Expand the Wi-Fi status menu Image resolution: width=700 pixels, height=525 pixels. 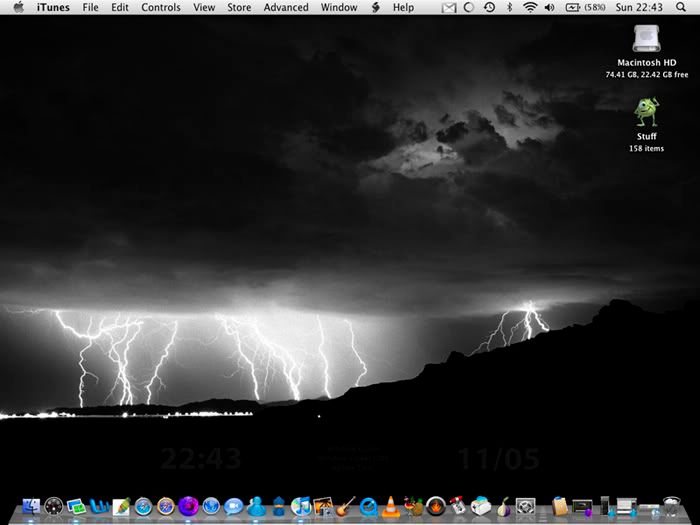[x=528, y=8]
